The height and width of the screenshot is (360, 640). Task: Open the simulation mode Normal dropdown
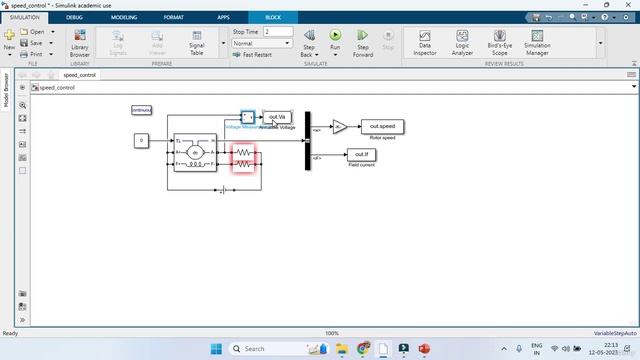click(262, 43)
